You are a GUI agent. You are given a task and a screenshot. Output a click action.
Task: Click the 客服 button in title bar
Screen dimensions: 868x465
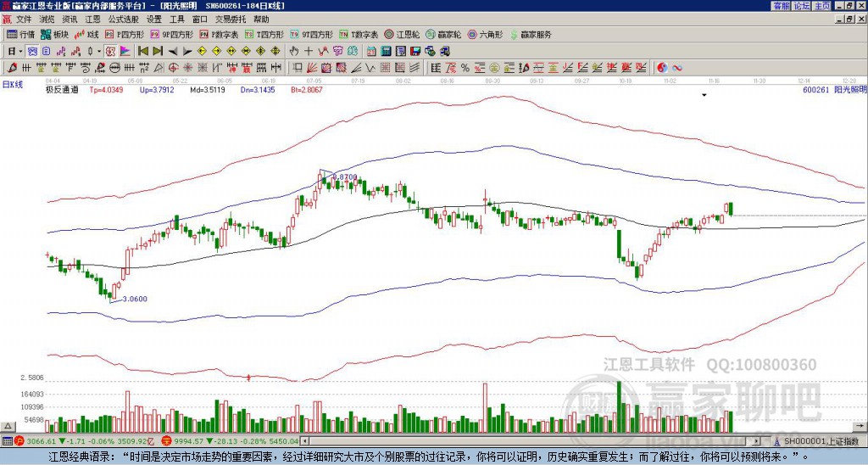coord(781,6)
